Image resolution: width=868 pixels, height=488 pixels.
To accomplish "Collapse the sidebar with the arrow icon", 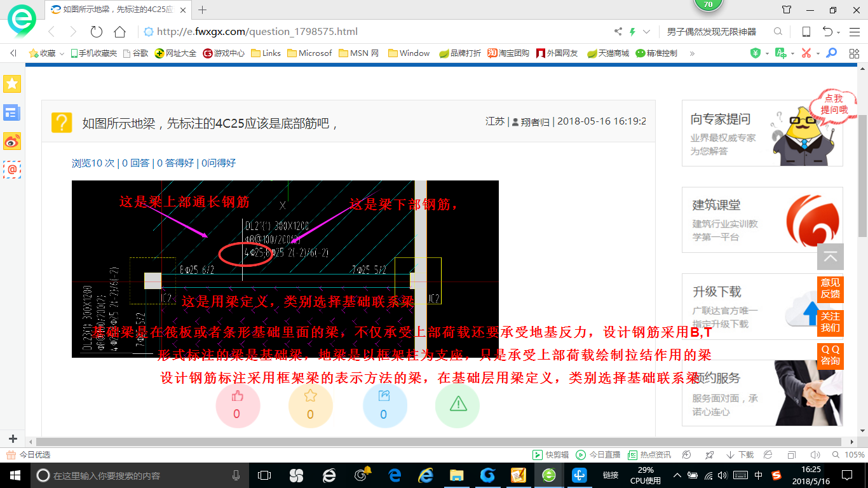I will click(x=13, y=53).
